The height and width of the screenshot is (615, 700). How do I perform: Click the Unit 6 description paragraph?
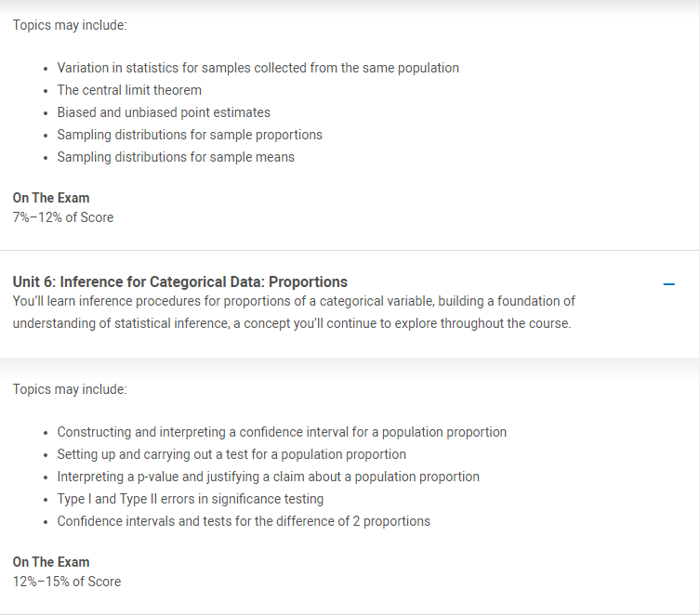click(294, 312)
